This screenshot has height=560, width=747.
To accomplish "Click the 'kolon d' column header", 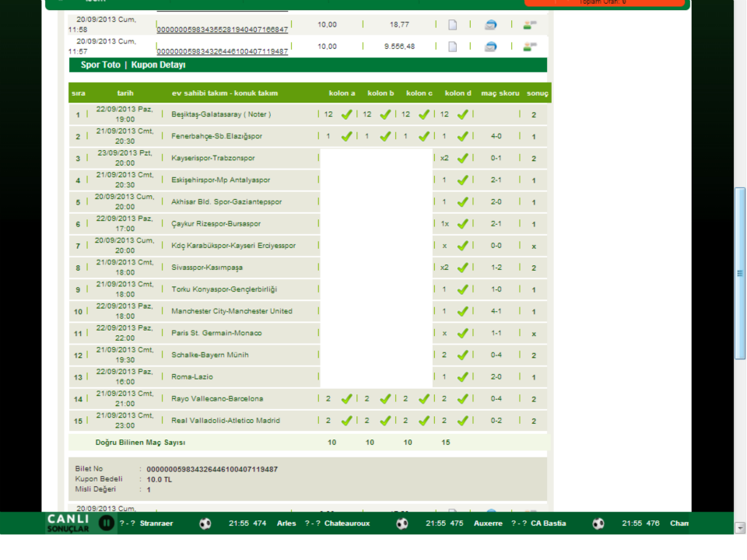I will (x=458, y=93).
